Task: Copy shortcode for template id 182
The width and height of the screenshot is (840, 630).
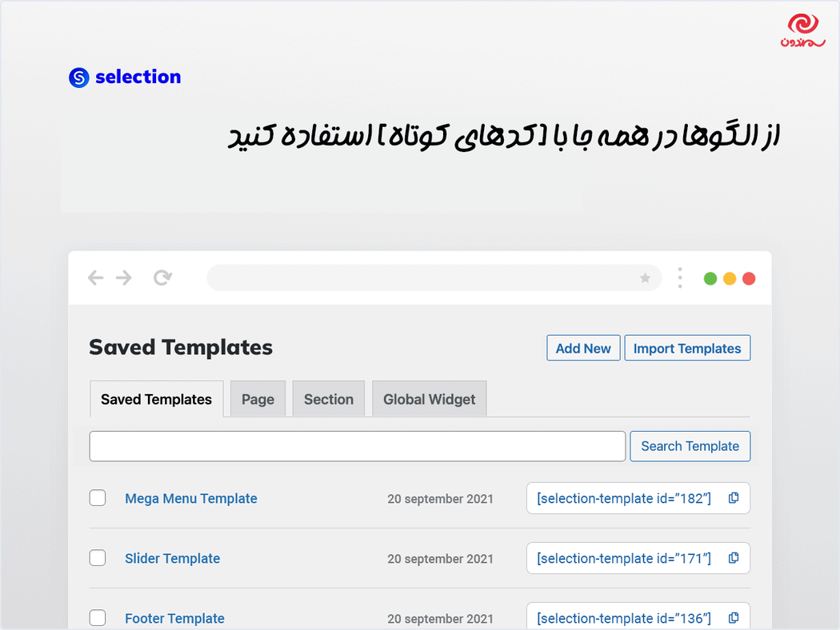Action: (x=734, y=498)
